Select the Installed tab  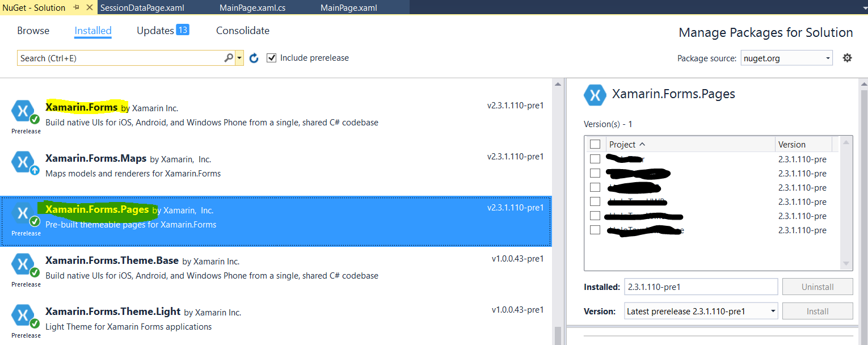[x=93, y=31]
